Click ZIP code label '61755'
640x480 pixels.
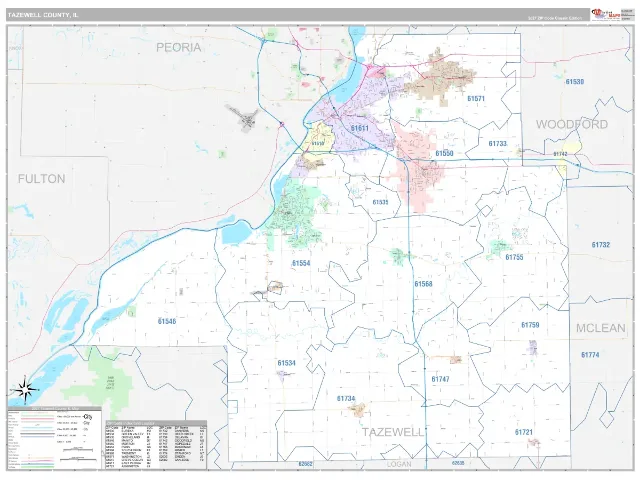(x=514, y=257)
